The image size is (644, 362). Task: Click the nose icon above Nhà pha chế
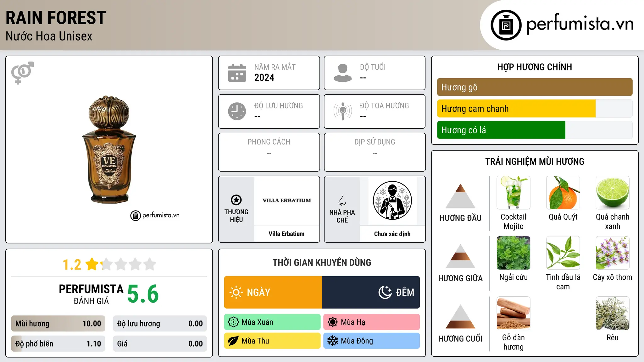tap(342, 200)
